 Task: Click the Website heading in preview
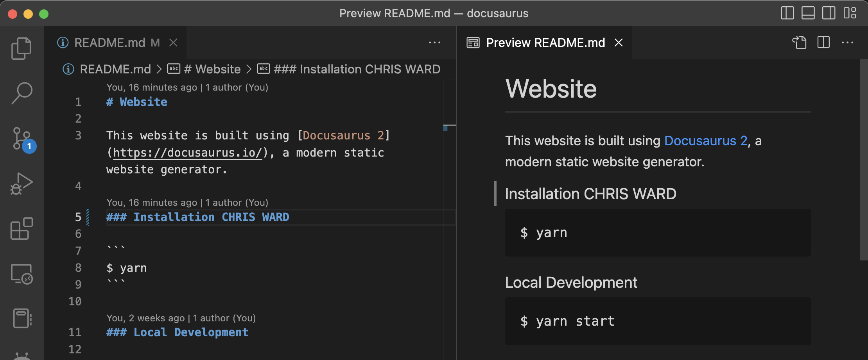click(x=551, y=89)
